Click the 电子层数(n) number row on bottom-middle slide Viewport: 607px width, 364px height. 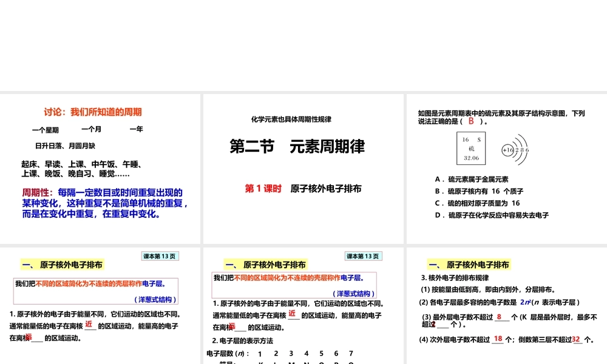coord(279,353)
